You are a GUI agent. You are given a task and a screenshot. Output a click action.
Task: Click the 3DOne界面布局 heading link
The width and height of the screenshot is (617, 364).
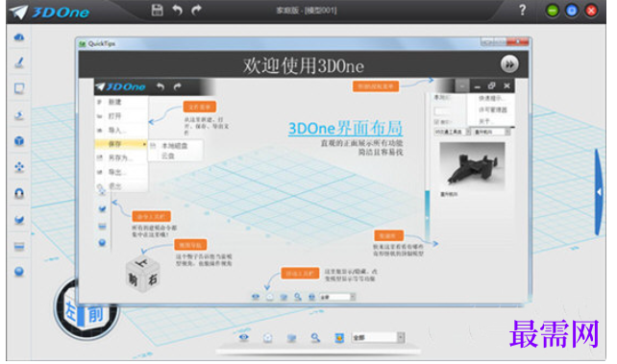345,128
